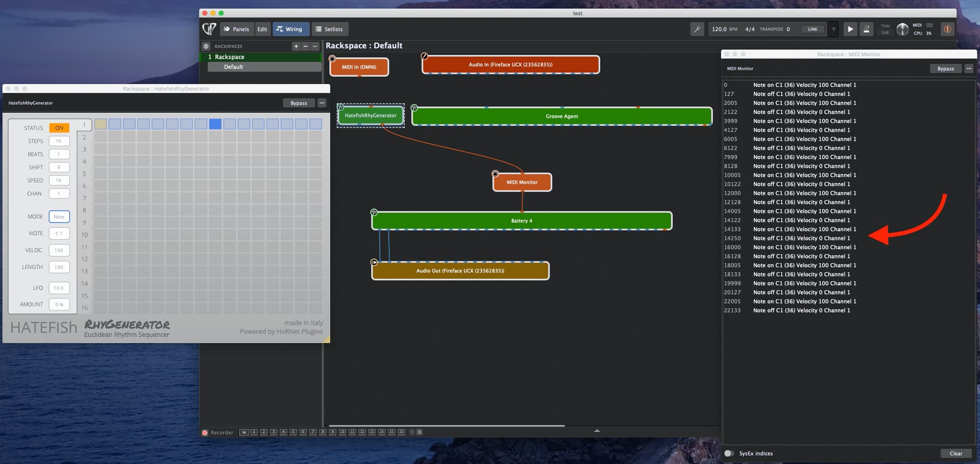Image resolution: width=980 pixels, height=464 pixels.
Task: Expand the tempo section dropdown arrow
Action: 834,29
